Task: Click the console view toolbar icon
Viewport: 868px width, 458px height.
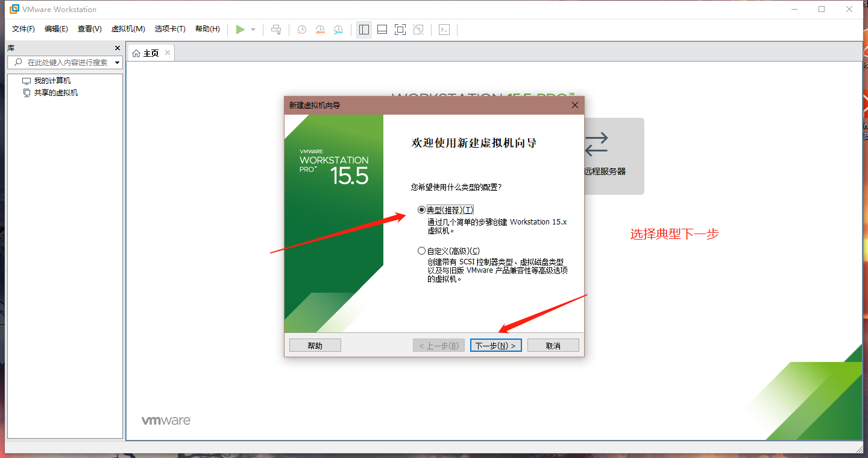Action: 444,30
